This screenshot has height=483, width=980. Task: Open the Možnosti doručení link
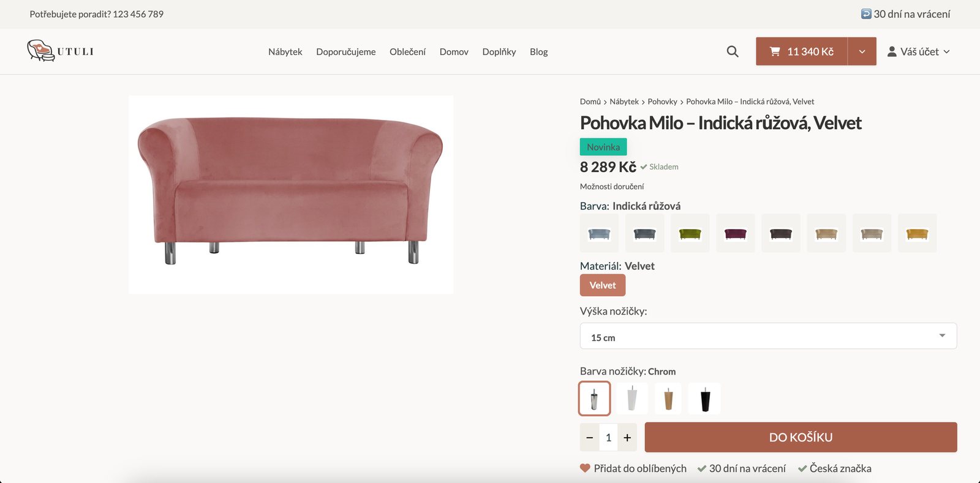point(612,187)
